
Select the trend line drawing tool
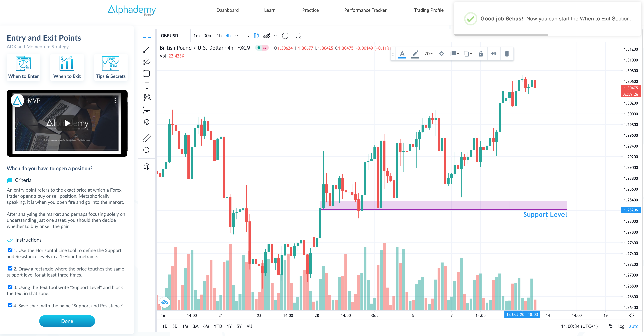tap(147, 49)
